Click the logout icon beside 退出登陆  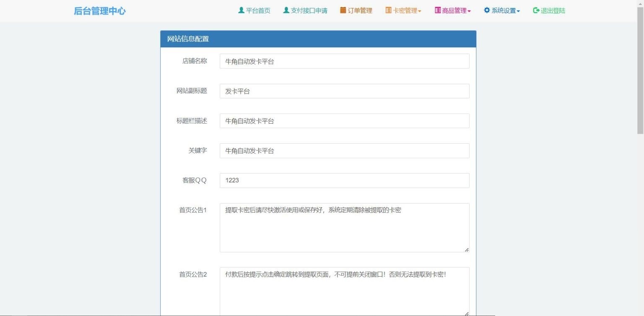click(536, 10)
